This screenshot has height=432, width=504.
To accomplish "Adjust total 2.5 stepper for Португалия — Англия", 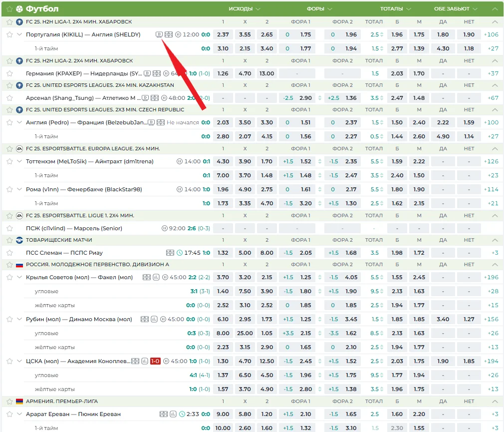I will [x=382, y=35].
